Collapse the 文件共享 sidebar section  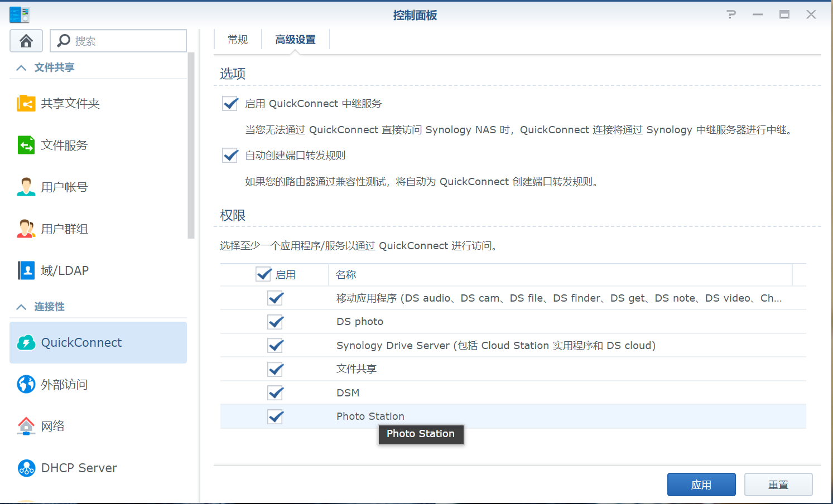coord(21,67)
